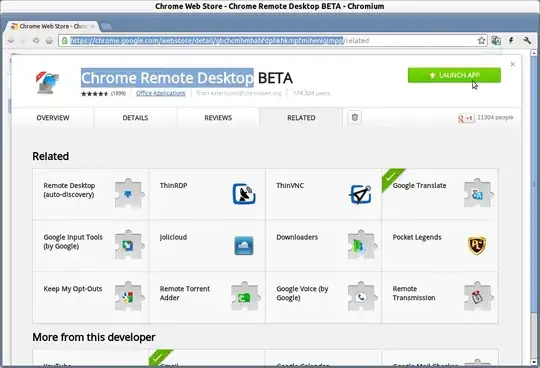Image resolution: width=540 pixels, height=368 pixels.
Task: Open the Office Applications category link
Action: (160, 93)
